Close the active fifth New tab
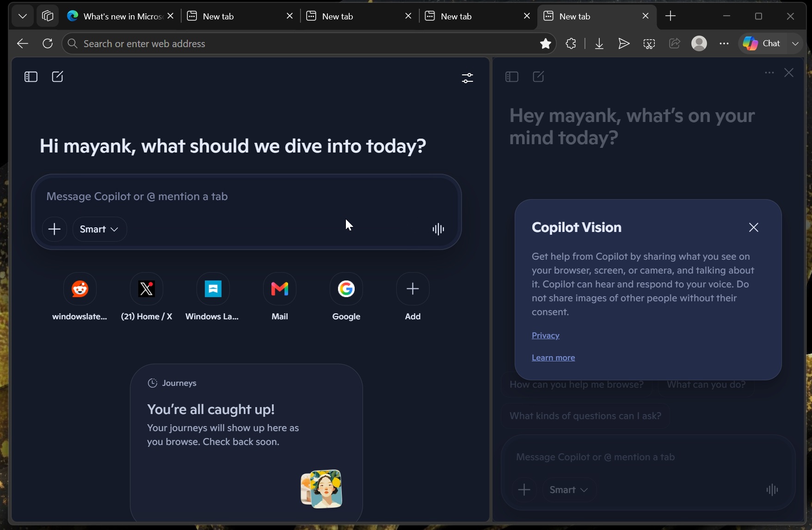The width and height of the screenshot is (812, 530). tap(646, 16)
